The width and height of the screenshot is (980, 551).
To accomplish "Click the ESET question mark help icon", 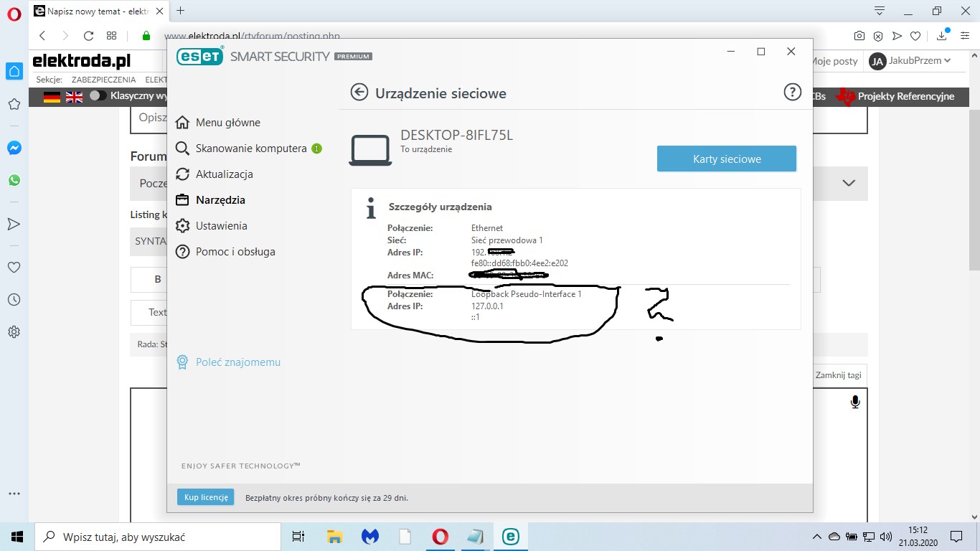I will click(x=792, y=93).
